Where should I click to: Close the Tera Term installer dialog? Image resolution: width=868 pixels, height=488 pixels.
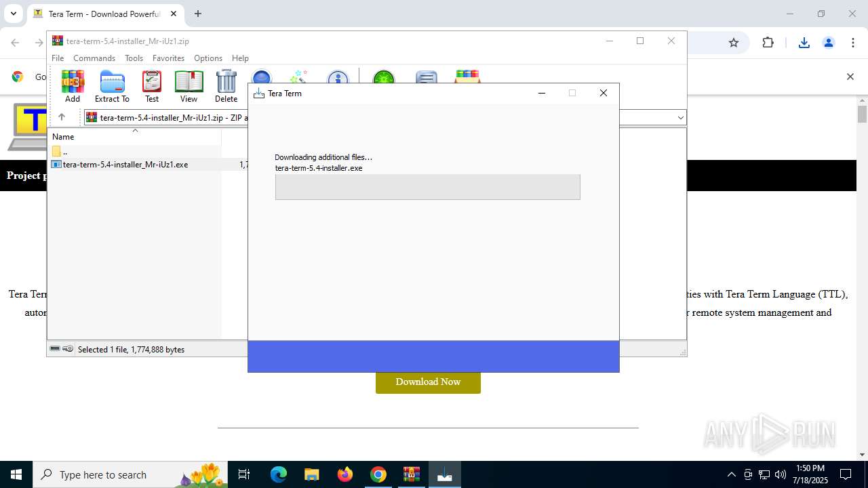pyautogui.click(x=604, y=94)
